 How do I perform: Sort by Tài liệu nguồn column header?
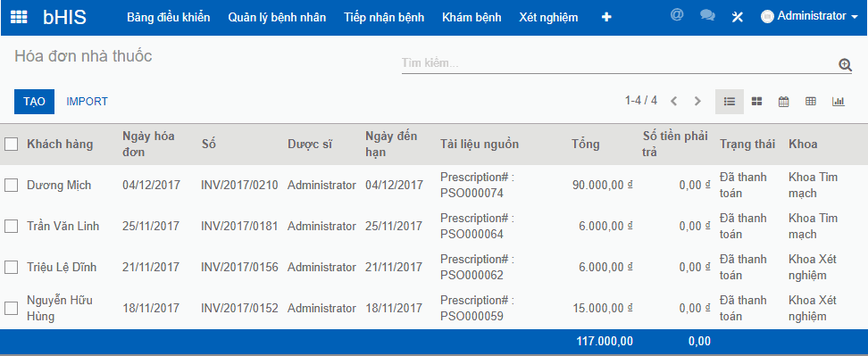[x=480, y=145]
